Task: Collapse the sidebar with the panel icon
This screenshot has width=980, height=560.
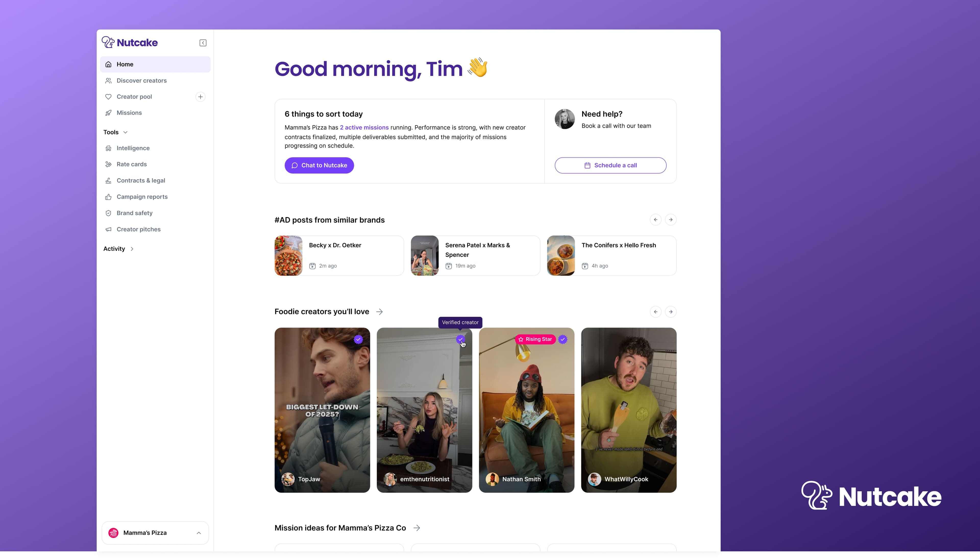Action: tap(203, 43)
